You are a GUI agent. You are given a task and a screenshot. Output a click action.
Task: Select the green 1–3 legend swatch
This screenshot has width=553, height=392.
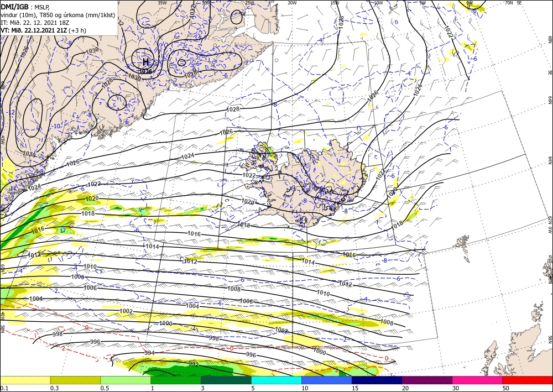[176, 380]
